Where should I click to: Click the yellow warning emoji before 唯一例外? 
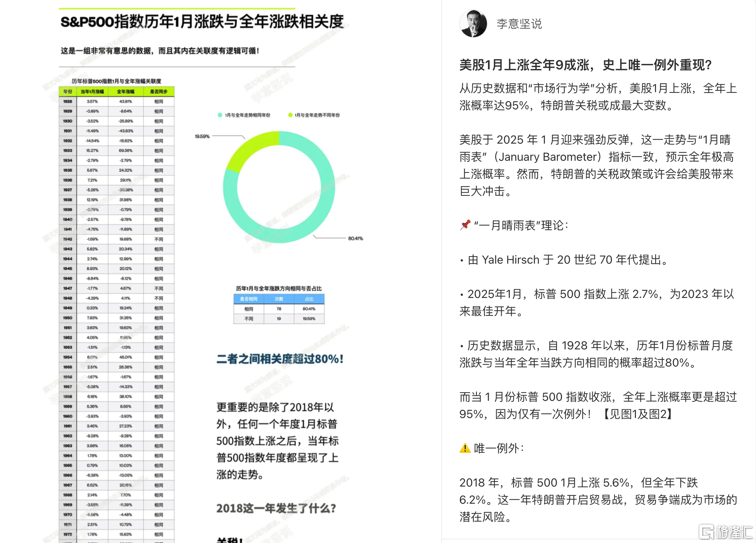click(x=465, y=448)
